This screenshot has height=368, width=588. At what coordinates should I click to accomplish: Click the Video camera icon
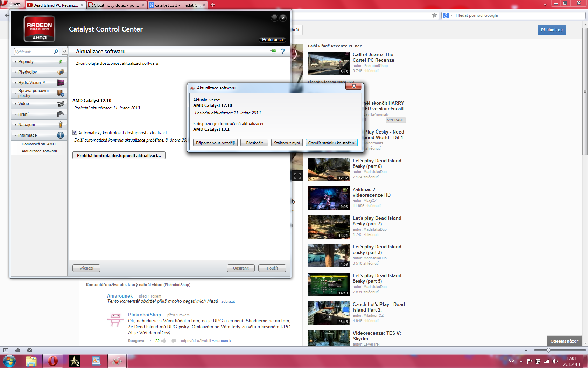61,104
